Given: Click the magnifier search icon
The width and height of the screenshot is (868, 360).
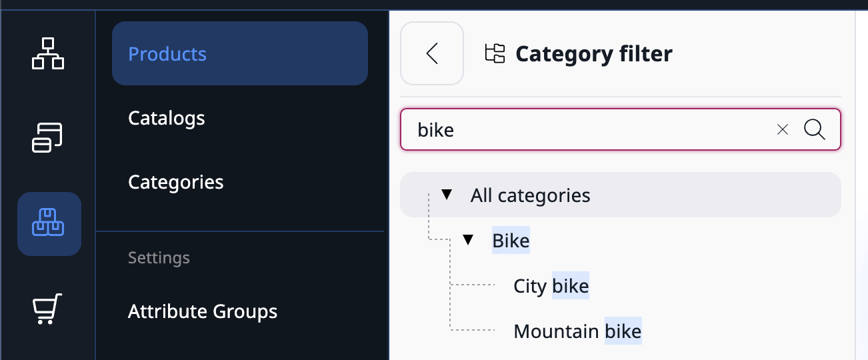Looking at the screenshot, I should tap(815, 130).
